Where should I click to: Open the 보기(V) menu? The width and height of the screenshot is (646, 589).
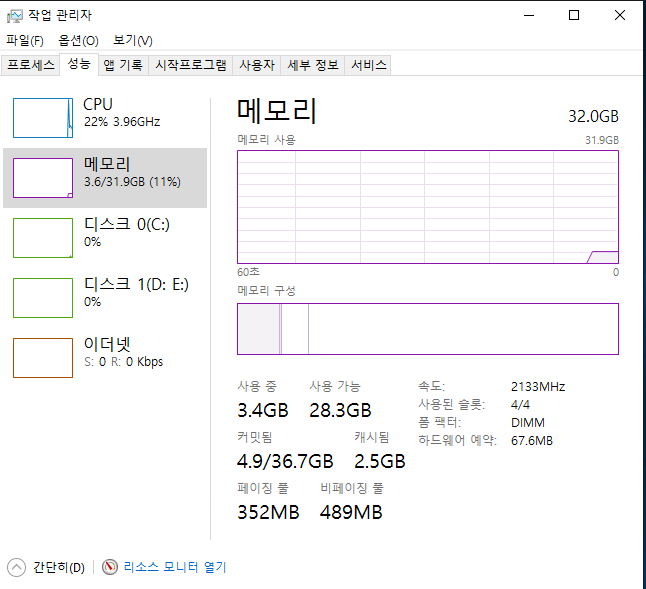pos(132,41)
